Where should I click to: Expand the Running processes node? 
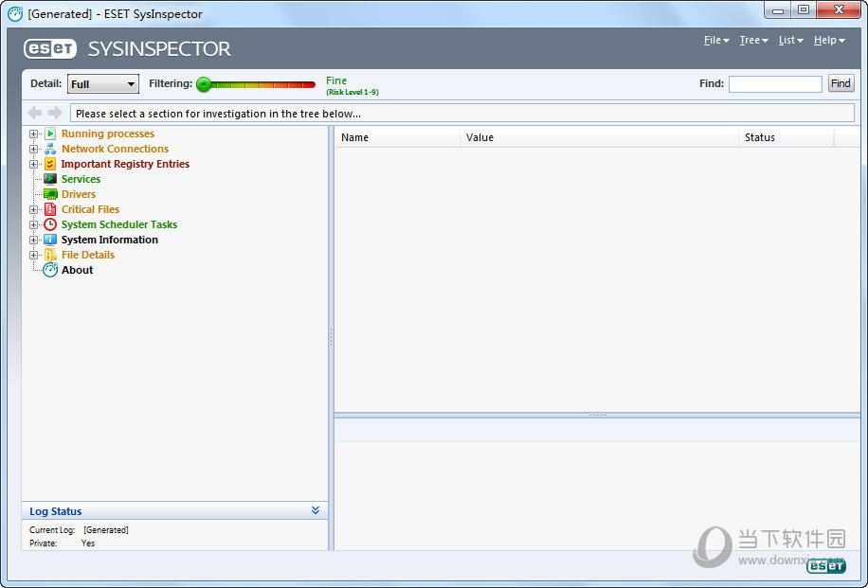coord(34,134)
